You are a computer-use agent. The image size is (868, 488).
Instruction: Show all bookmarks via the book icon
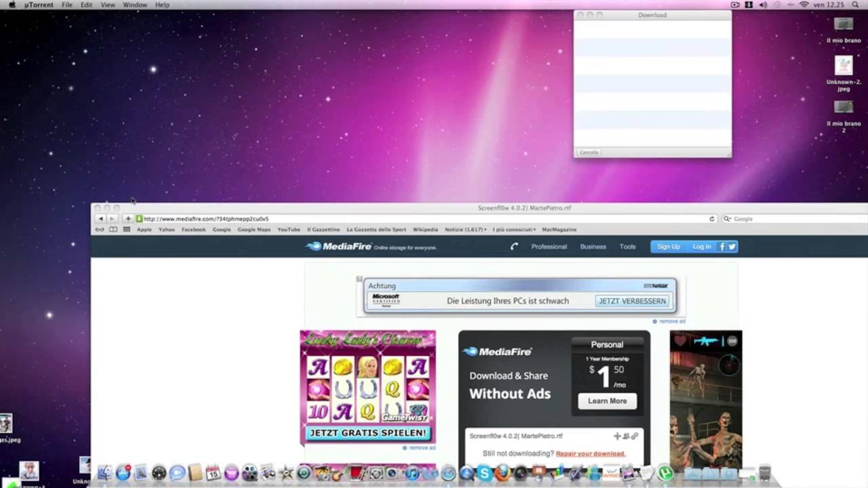(113, 230)
